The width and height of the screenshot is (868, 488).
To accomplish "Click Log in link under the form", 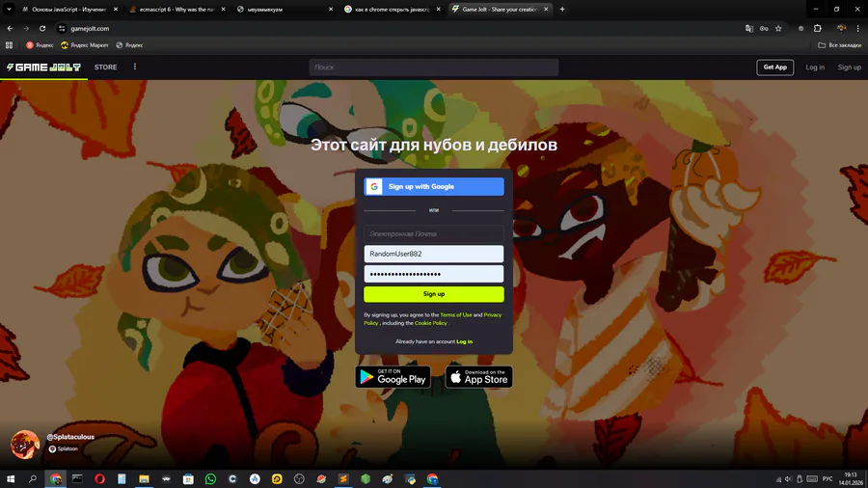I will coord(464,341).
